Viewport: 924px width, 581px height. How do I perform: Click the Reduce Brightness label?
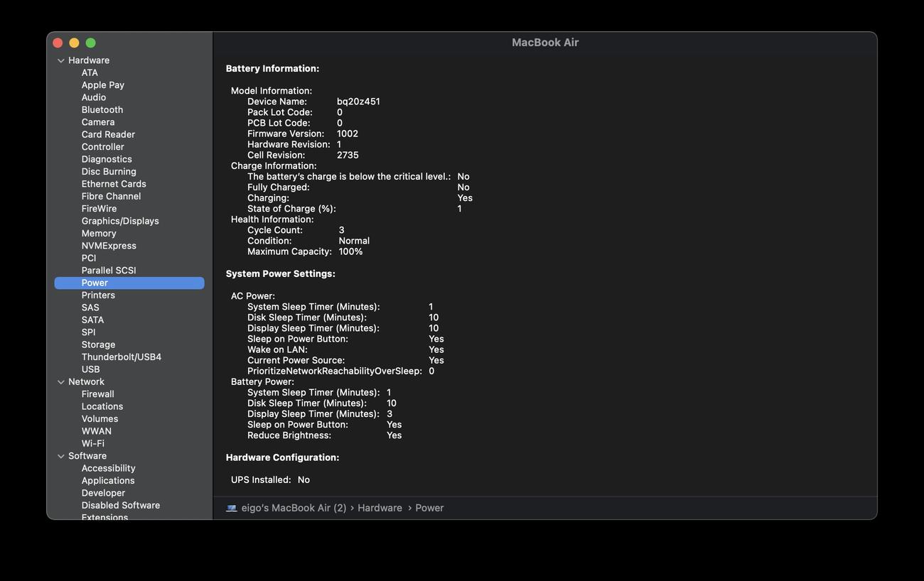tap(289, 435)
